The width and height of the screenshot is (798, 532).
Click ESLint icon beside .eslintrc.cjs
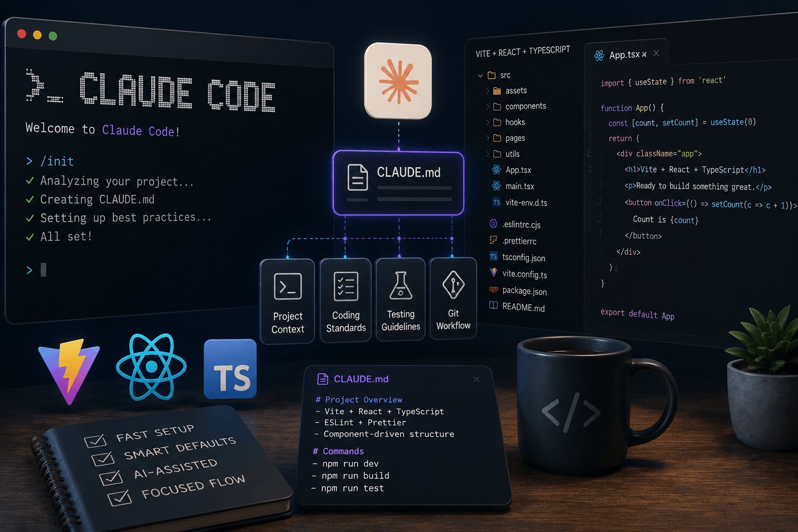coord(494,224)
